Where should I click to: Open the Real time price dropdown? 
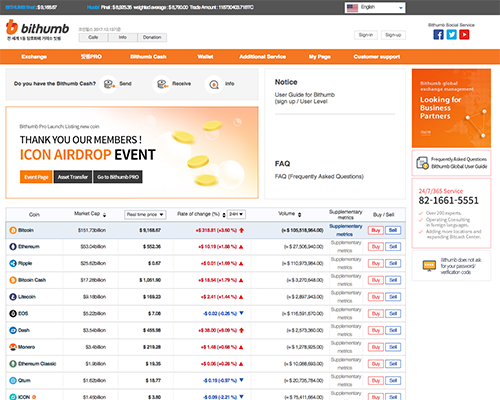click(x=145, y=215)
